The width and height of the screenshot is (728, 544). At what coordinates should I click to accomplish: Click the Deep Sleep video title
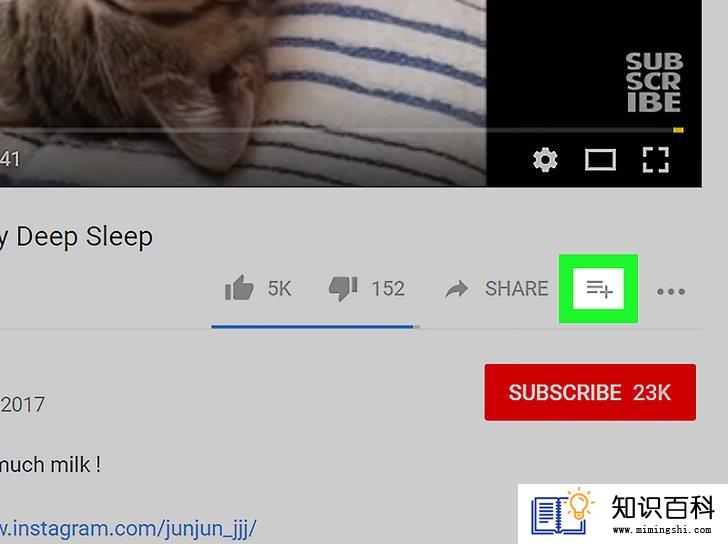[x=77, y=237]
